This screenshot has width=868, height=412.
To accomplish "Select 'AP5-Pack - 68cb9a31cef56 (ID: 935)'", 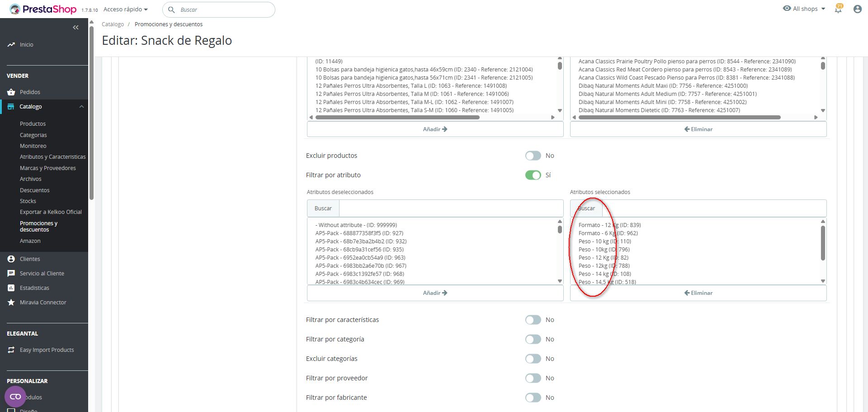I will pyautogui.click(x=359, y=250).
